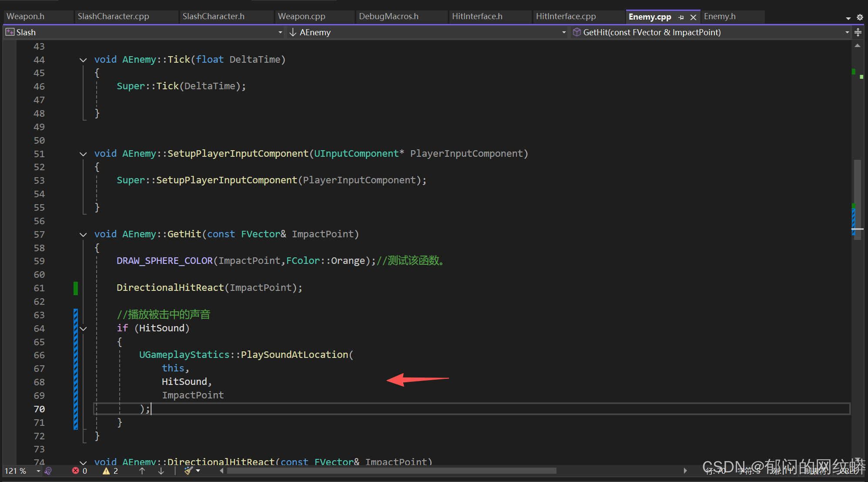This screenshot has width=868, height=482.
Task: Switch to the SlashCharacter.cpp tab
Action: pyautogui.click(x=113, y=17)
